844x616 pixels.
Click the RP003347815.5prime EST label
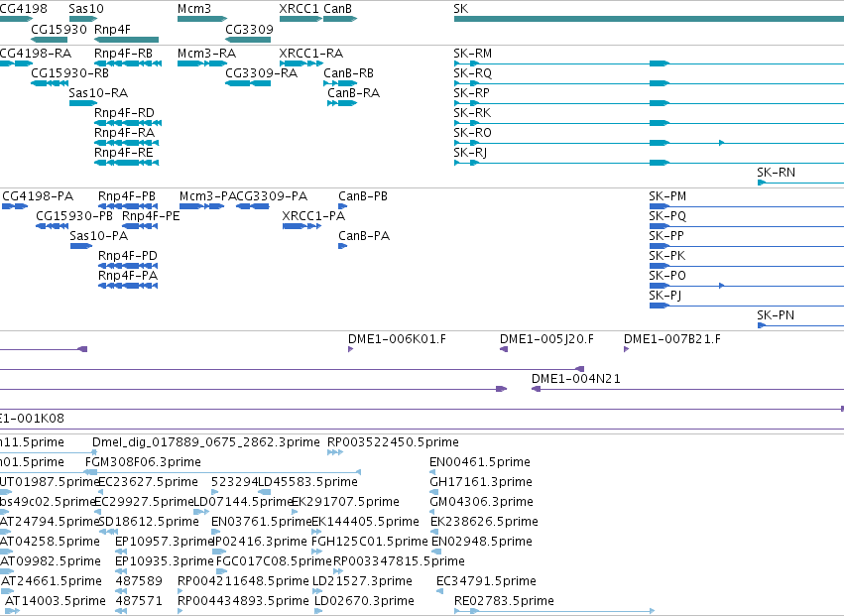(x=399, y=561)
